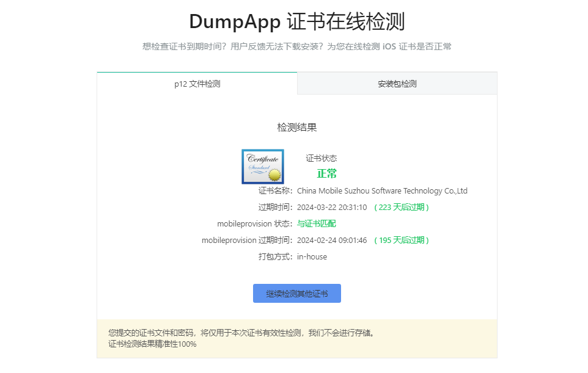Click the expiry date 2024-03-22 20:31:10
This screenshot has width=588, height=373.
click(332, 208)
